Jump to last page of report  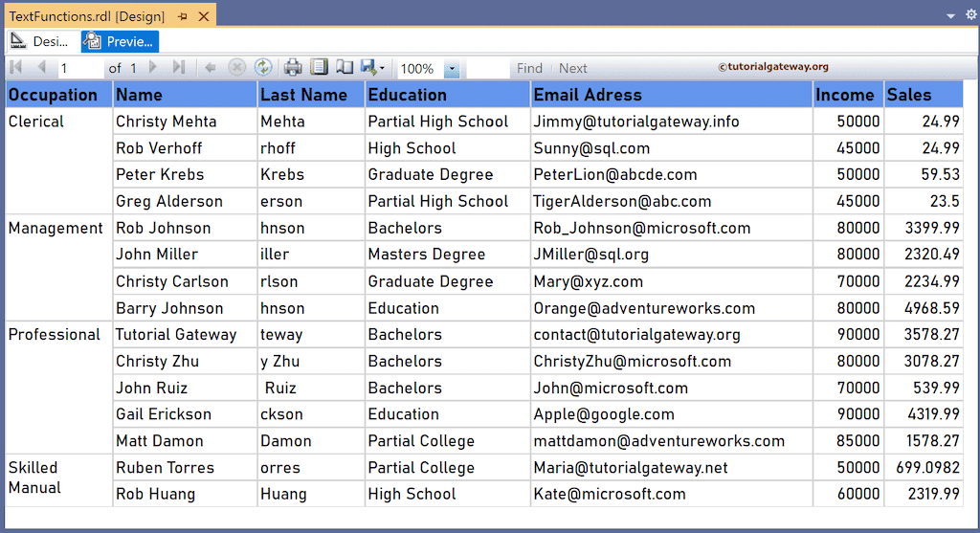pos(179,68)
